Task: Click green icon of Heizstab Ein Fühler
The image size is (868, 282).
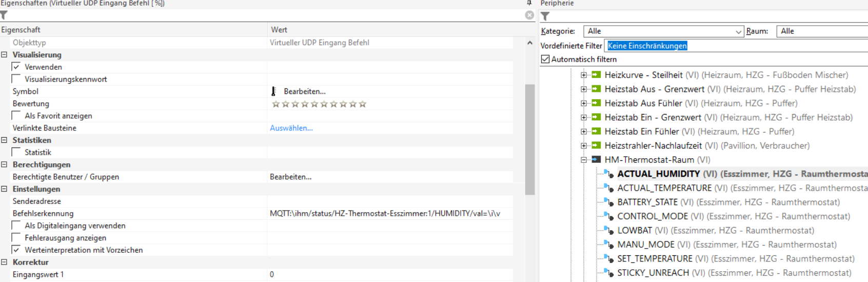Action: coord(596,131)
